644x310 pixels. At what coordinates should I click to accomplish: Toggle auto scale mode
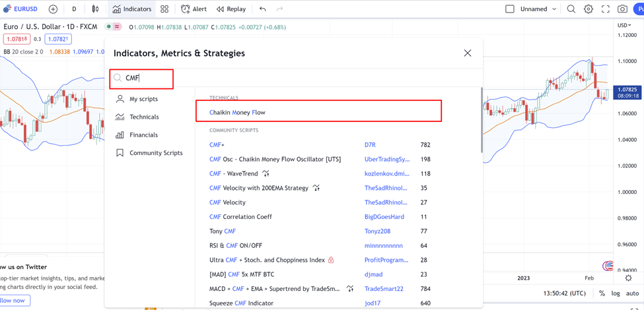[632, 294]
